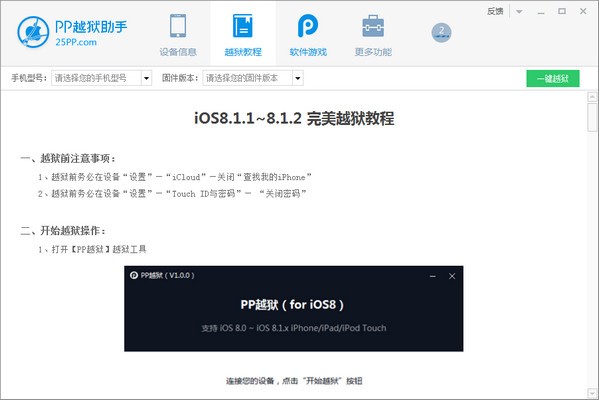599x400 pixels.
Task: Close the PP越狱助手 window
Action: [583, 11]
